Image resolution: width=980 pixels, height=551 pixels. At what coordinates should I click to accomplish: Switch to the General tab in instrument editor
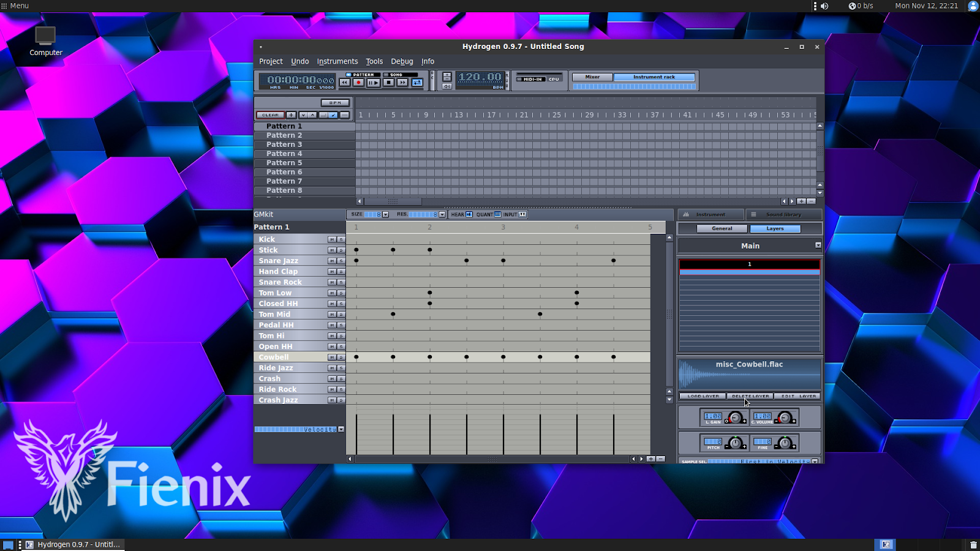click(x=721, y=228)
